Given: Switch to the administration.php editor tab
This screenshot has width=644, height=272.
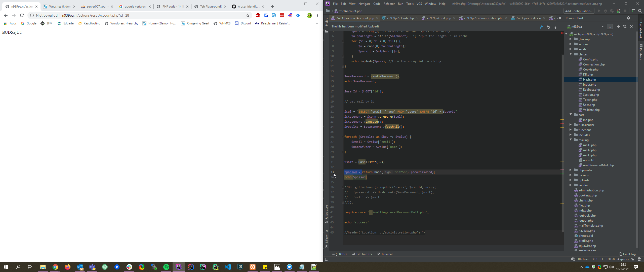Looking at the screenshot, I should point(483,18).
